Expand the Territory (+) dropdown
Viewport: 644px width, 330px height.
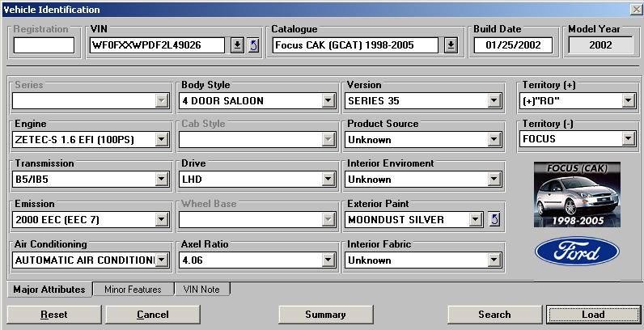(628, 101)
